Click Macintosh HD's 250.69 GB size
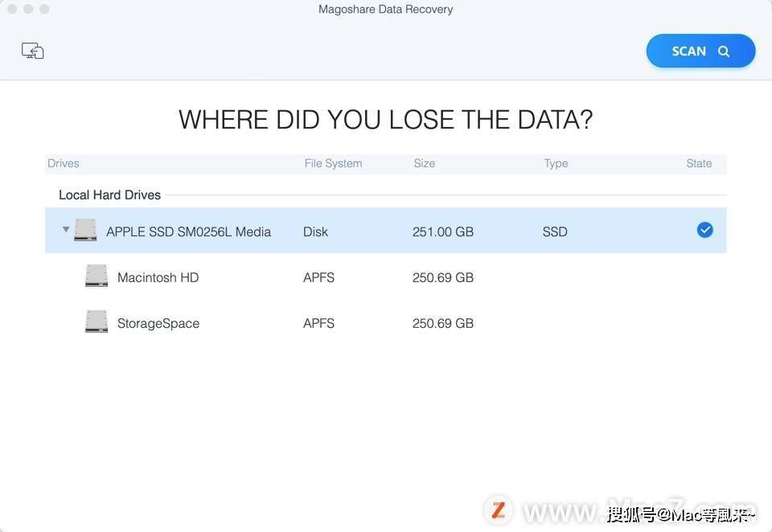The height and width of the screenshot is (532, 772). coord(443,277)
